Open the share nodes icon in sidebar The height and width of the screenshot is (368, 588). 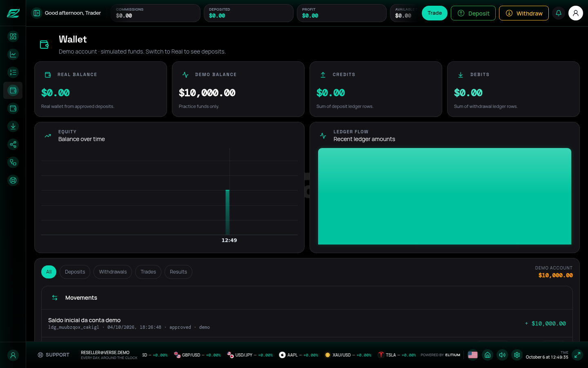13,144
